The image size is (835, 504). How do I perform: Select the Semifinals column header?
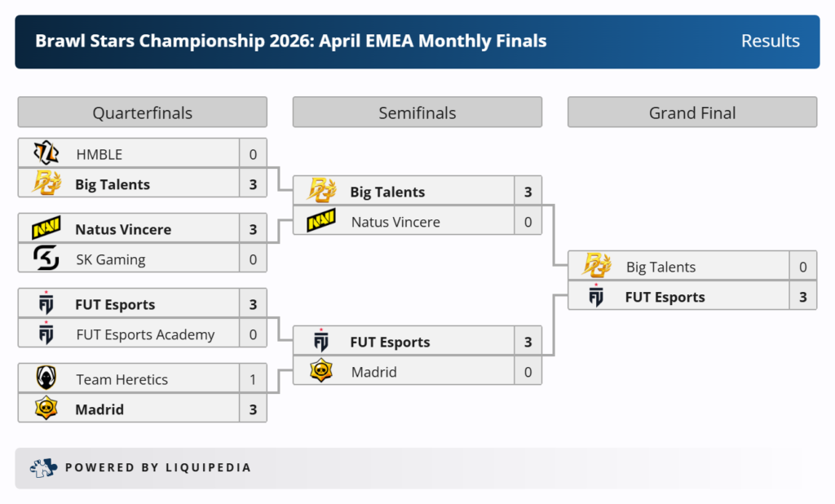417,113
